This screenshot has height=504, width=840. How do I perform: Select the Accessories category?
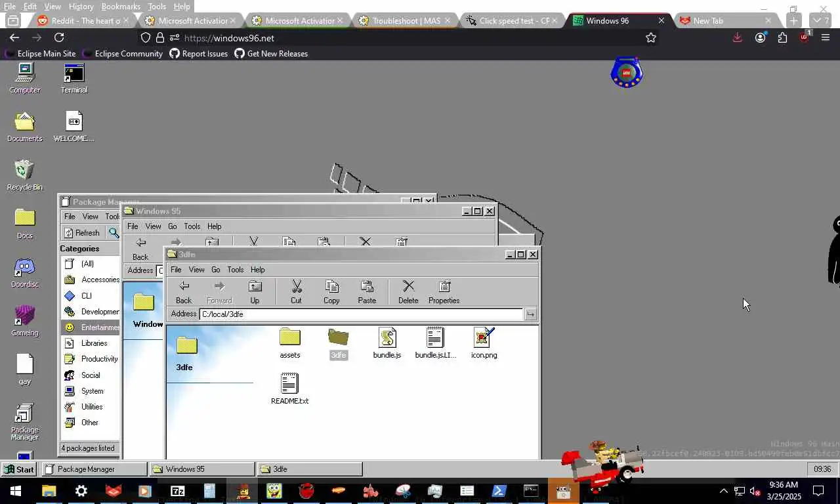pyautogui.click(x=91, y=280)
